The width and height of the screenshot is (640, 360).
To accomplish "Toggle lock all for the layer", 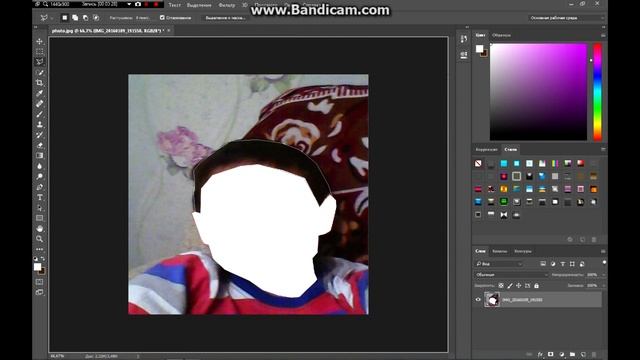I will point(536,286).
